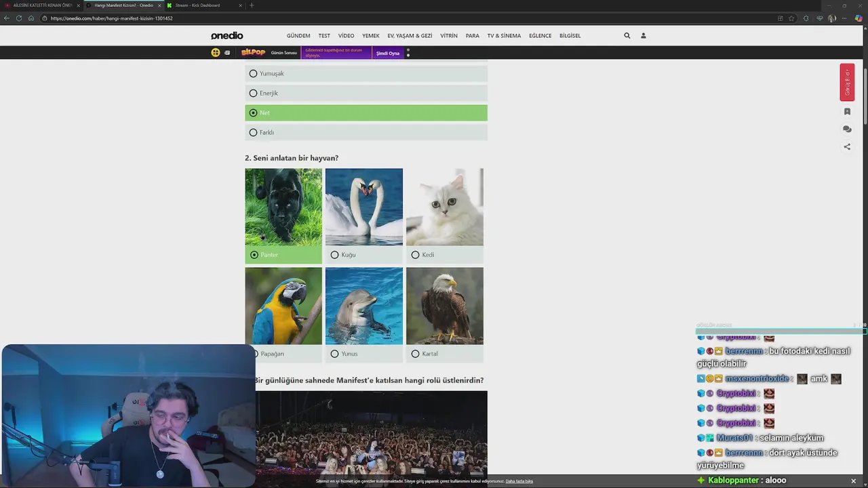Open the TV & SİNEMA menu
The width and height of the screenshot is (868, 488).
[x=504, y=36]
